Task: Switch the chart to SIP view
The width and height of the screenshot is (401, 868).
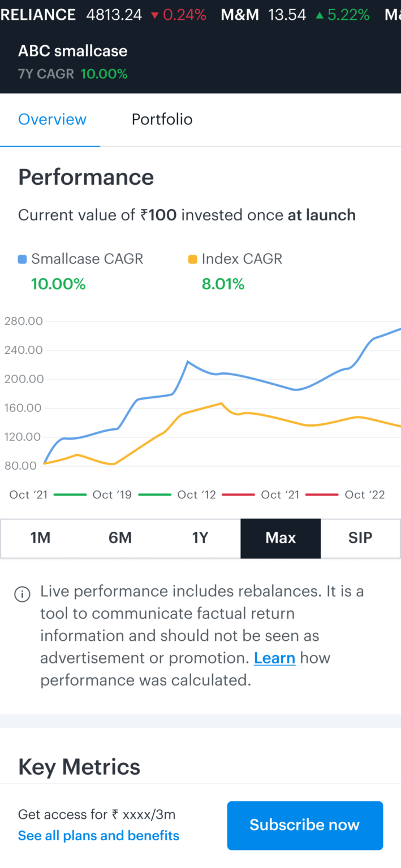Action: pos(360,538)
